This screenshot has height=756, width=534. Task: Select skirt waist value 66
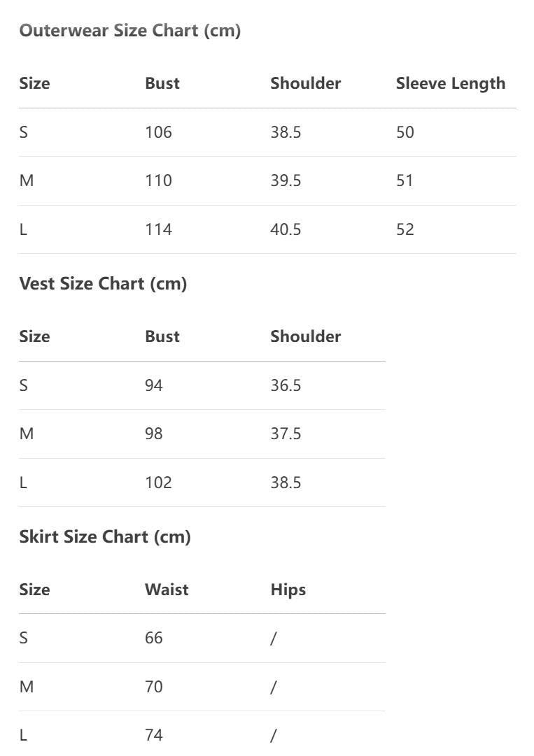[154, 638]
